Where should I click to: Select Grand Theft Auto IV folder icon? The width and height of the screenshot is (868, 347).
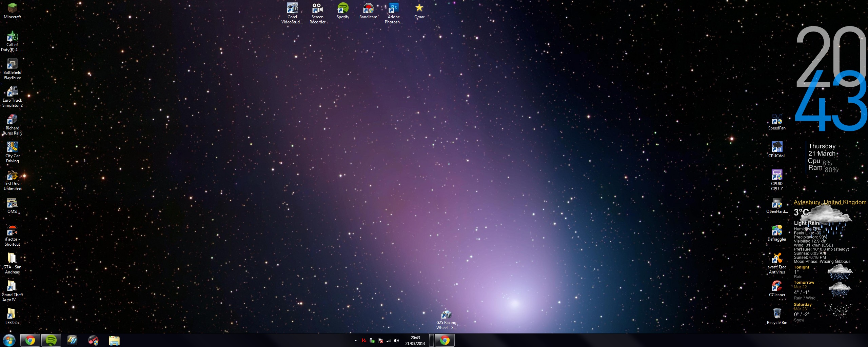pos(12,291)
